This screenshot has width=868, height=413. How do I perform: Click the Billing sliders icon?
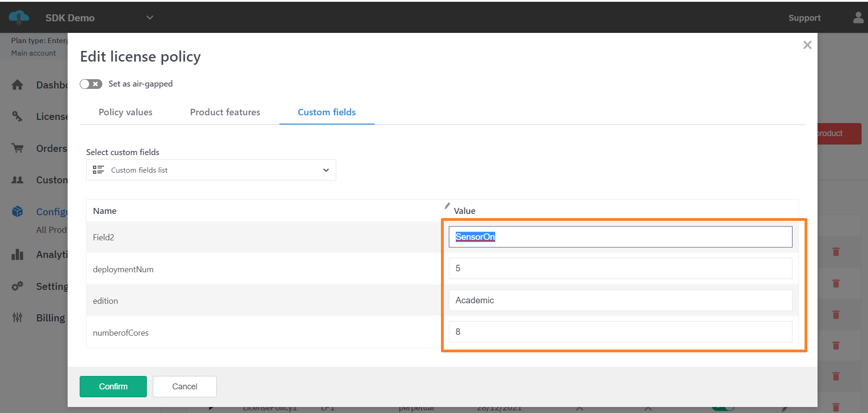pos(18,318)
